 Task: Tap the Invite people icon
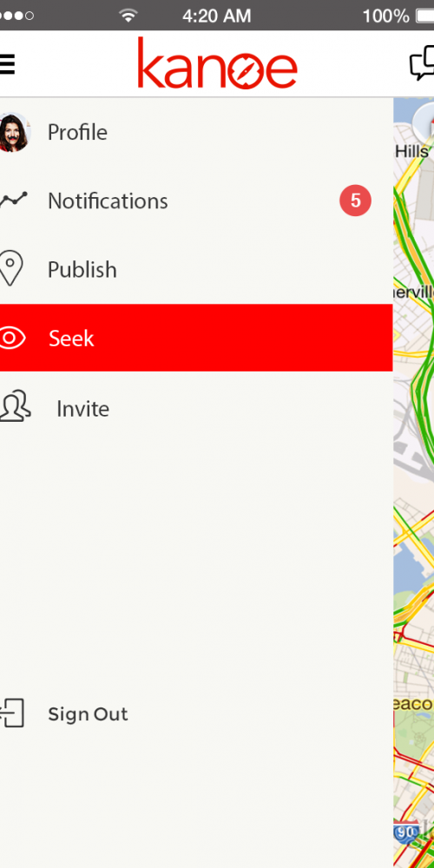point(15,407)
